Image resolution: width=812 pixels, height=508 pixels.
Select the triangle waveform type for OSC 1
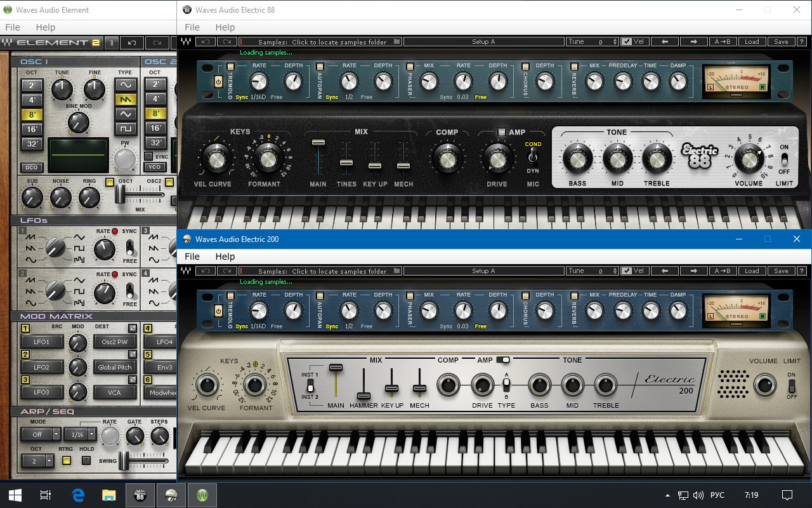pyautogui.click(x=126, y=114)
